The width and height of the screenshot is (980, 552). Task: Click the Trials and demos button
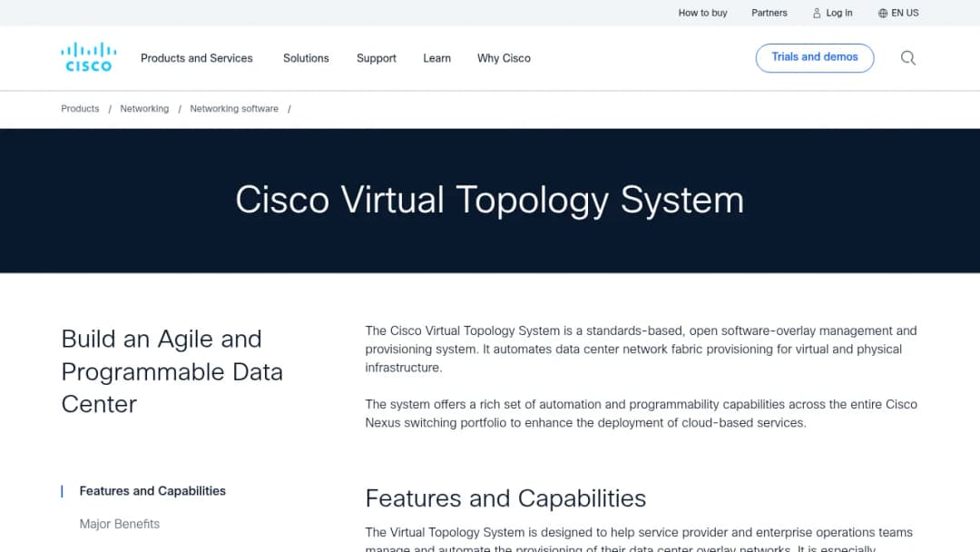tap(814, 57)
